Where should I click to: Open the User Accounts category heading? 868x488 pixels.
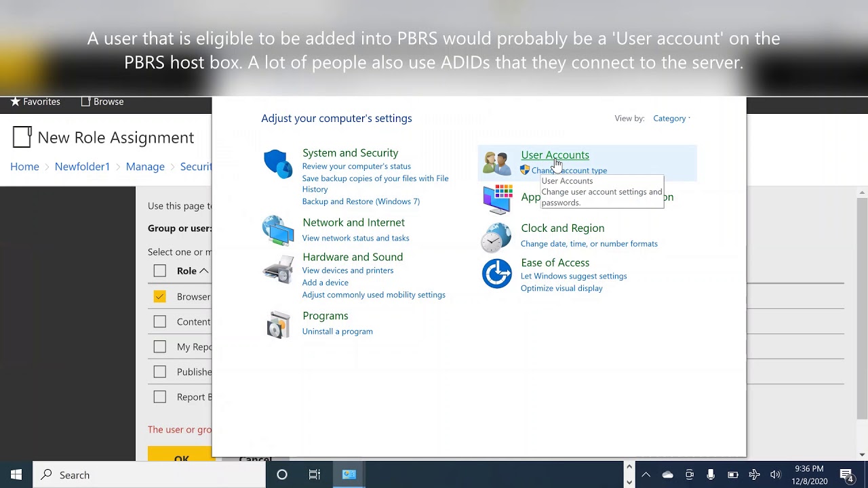tap(555, 155)
